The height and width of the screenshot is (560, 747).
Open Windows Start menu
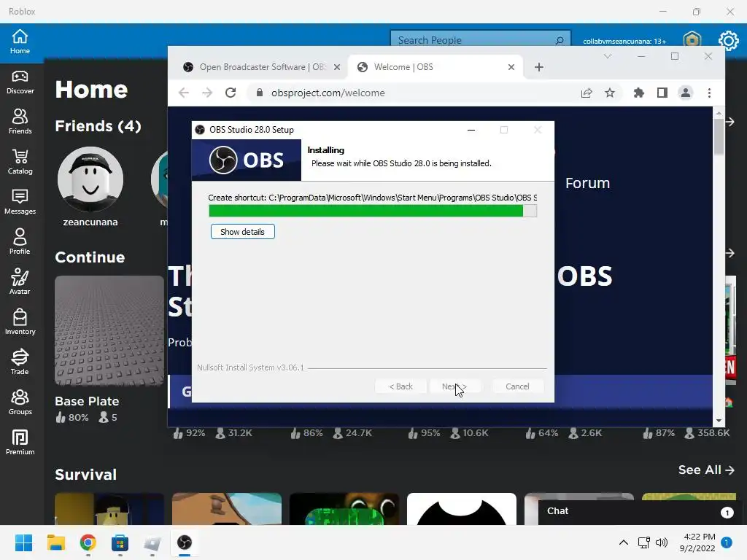coord(23,542)
